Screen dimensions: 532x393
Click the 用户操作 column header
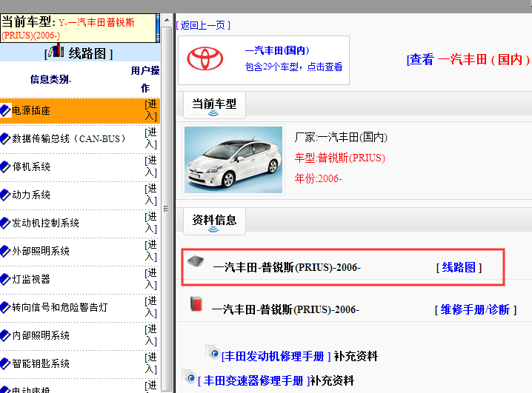(145, 79)
